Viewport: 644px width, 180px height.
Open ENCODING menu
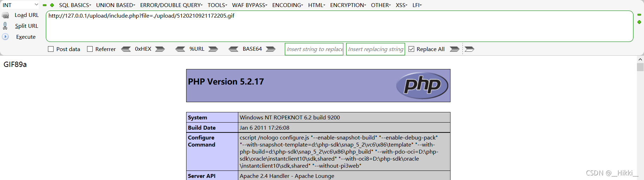click(x=288, y=5)
